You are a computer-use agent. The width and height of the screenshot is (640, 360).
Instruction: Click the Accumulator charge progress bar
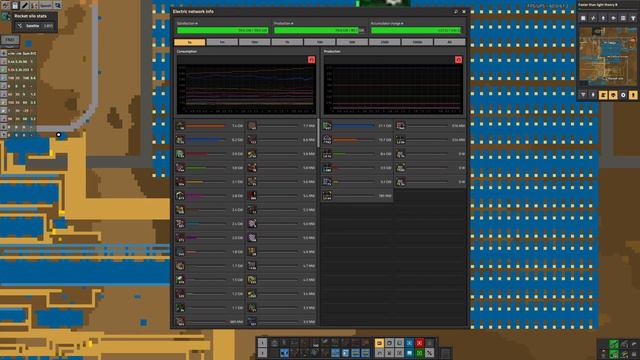point(417,30)
